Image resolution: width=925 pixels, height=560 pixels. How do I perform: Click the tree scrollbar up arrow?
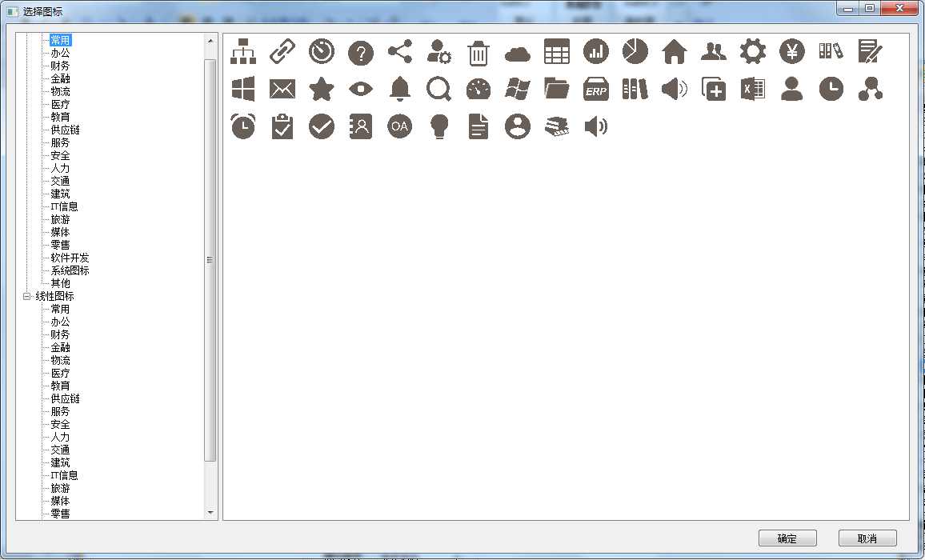210,40
